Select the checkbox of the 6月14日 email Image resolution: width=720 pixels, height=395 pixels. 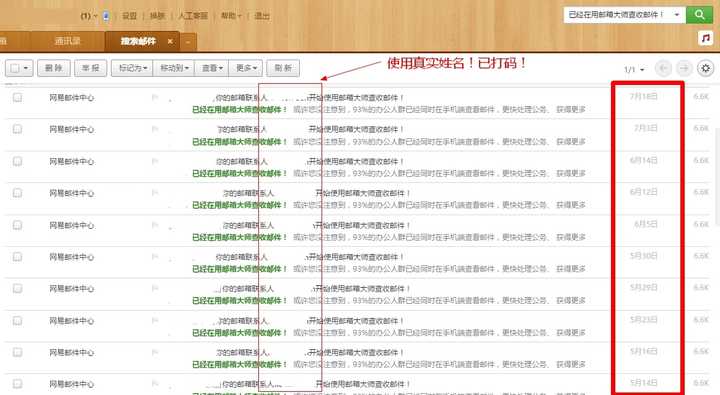tap(17, 161)
